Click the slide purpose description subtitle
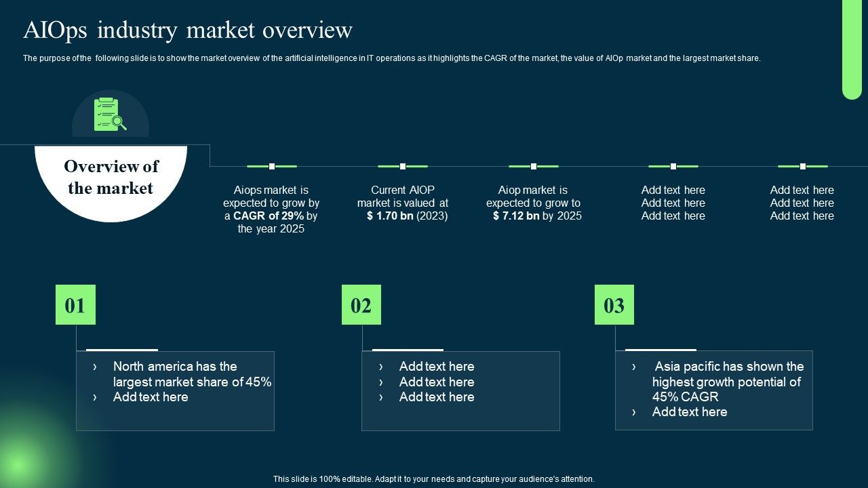Screen dimensions: 868x488 tap(392, 58)
